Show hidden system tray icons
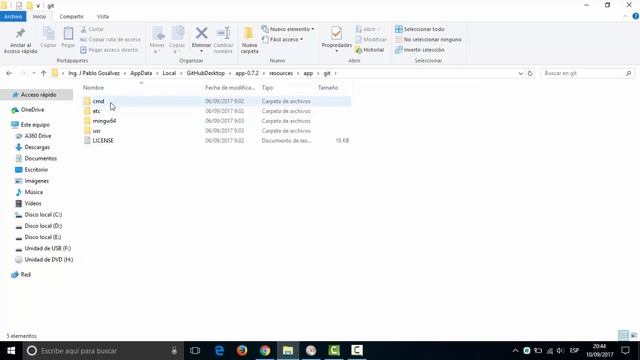Viewport: 640px width, 360px height. (516, 351)
